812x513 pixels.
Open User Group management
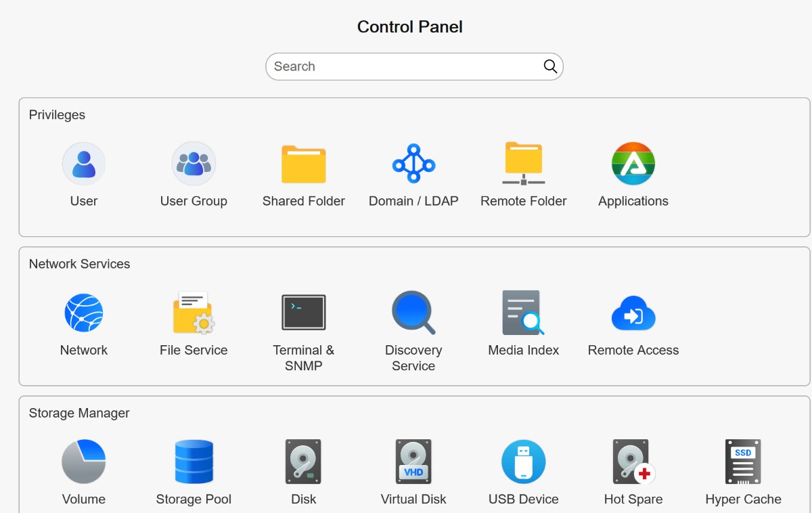pos(194,164)
